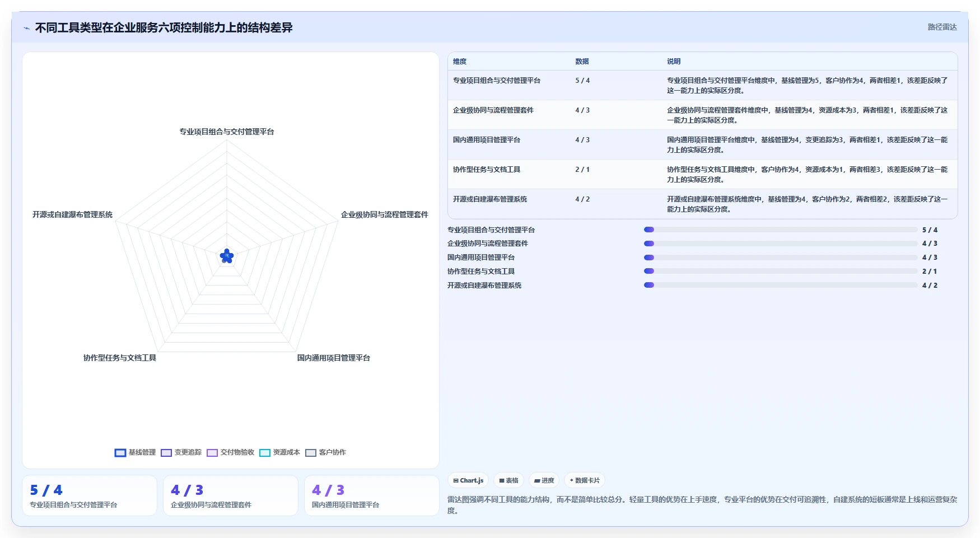980x538 pixels.
Task: Click the 说明 column header
Action: 674,62
